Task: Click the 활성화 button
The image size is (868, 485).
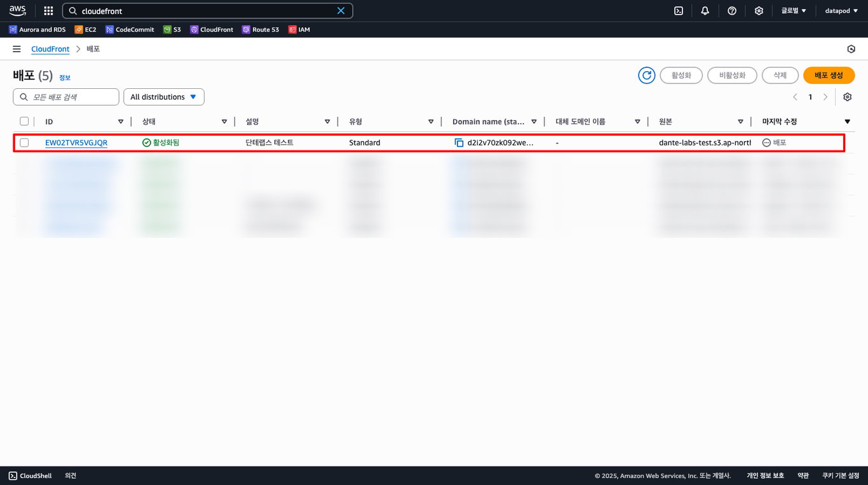Action: (x=681, y=76)
